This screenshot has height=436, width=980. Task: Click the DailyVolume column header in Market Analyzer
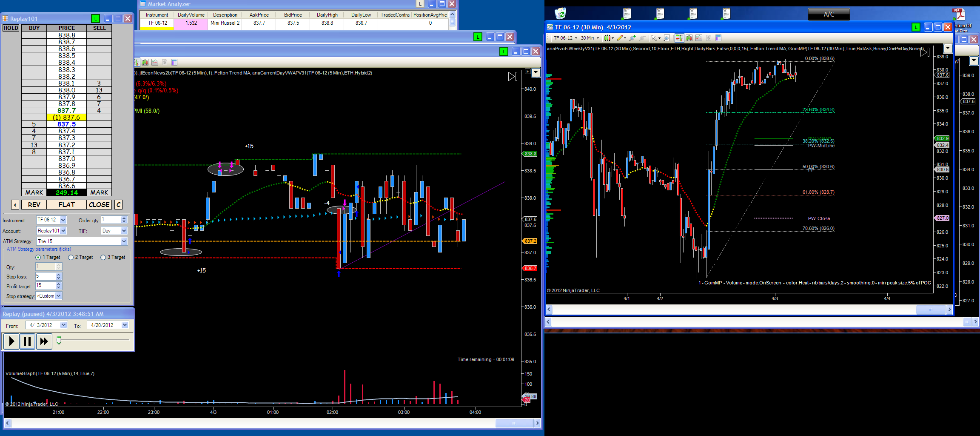tap(191, 15)
